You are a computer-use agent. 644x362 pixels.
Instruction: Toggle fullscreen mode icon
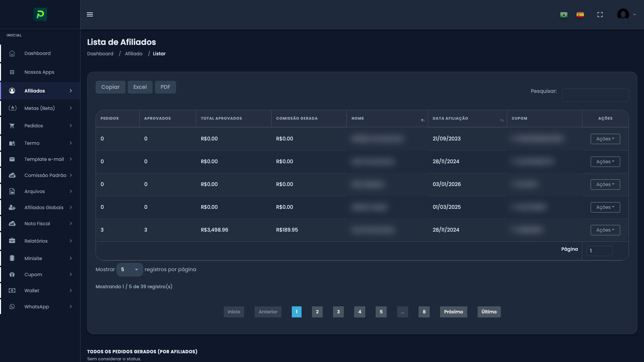(x=600, y=15)
